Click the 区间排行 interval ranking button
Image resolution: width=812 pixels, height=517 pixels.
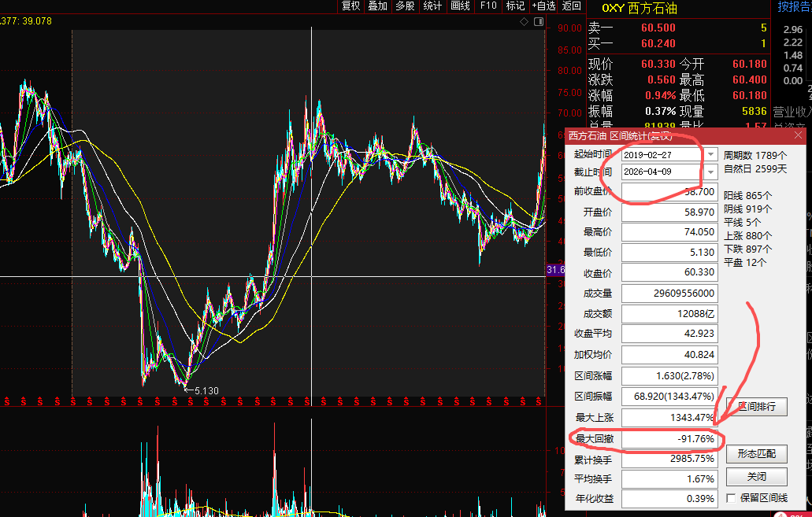[x=756, y=406]
